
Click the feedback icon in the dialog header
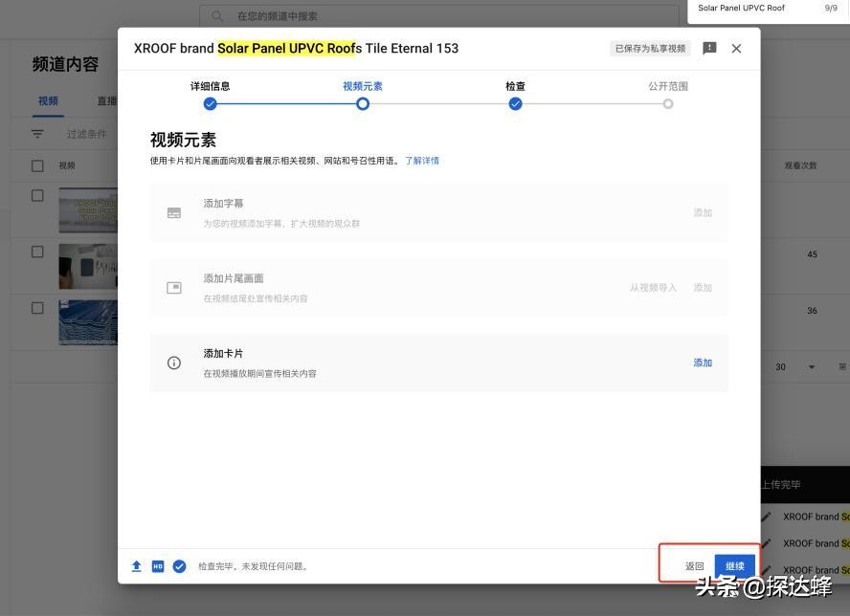click(709, 47)
